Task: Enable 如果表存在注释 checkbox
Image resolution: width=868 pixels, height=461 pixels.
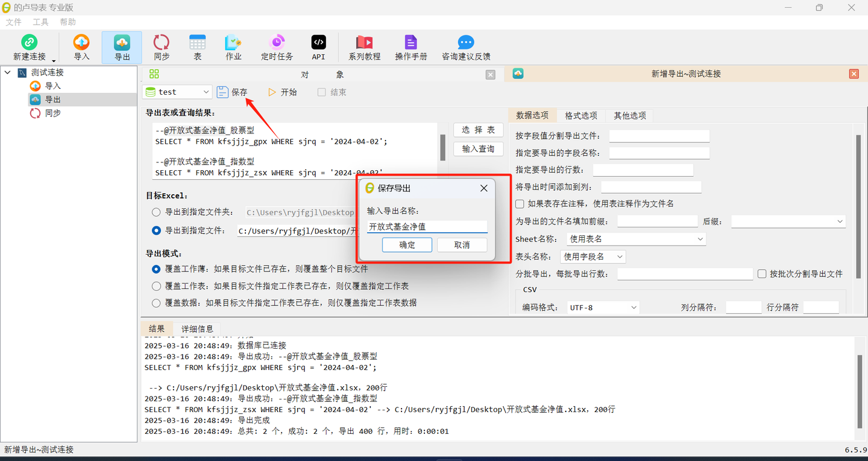Action: [520, 204]
